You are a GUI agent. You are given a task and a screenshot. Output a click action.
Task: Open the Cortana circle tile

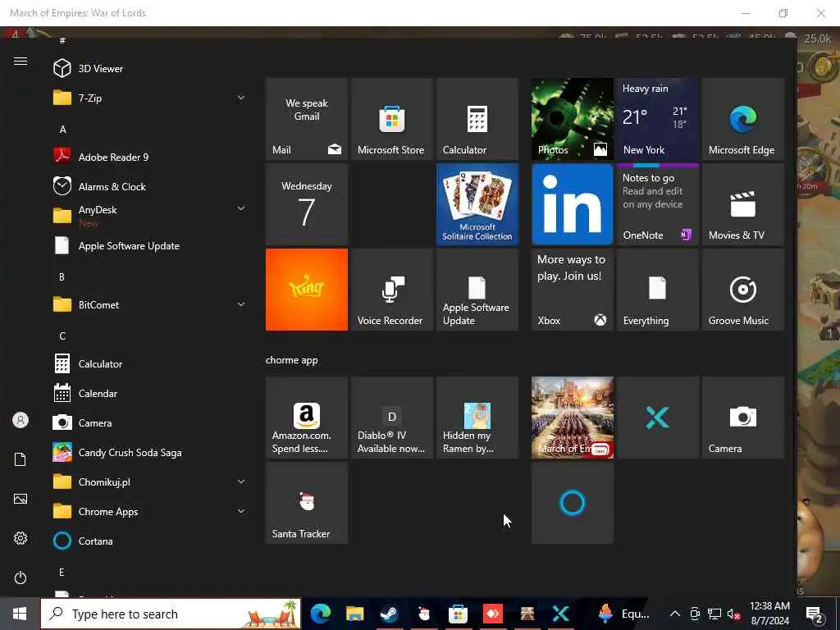[572, 503]
